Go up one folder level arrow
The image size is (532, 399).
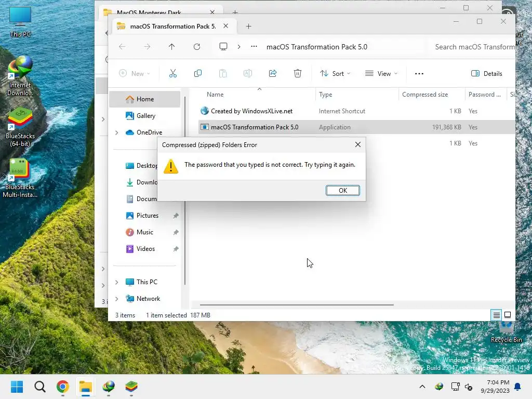[x=171, y=47]
